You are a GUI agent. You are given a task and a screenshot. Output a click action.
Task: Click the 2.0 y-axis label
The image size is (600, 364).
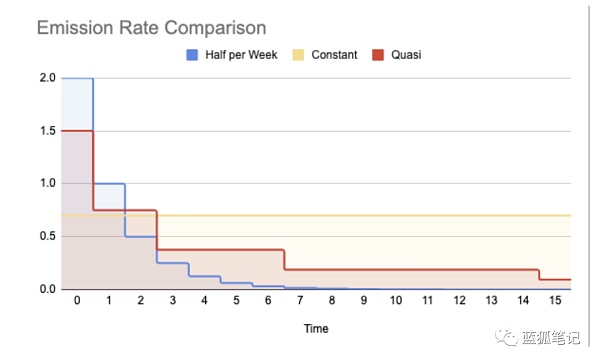click(x=48, y=78)
